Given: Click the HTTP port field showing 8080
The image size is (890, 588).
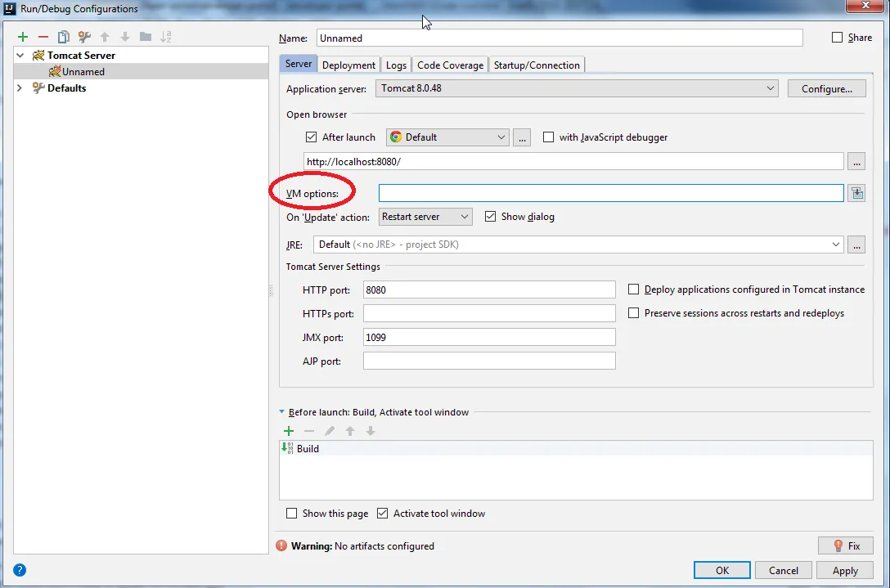Looking at the screenshot, I should 489,290.
